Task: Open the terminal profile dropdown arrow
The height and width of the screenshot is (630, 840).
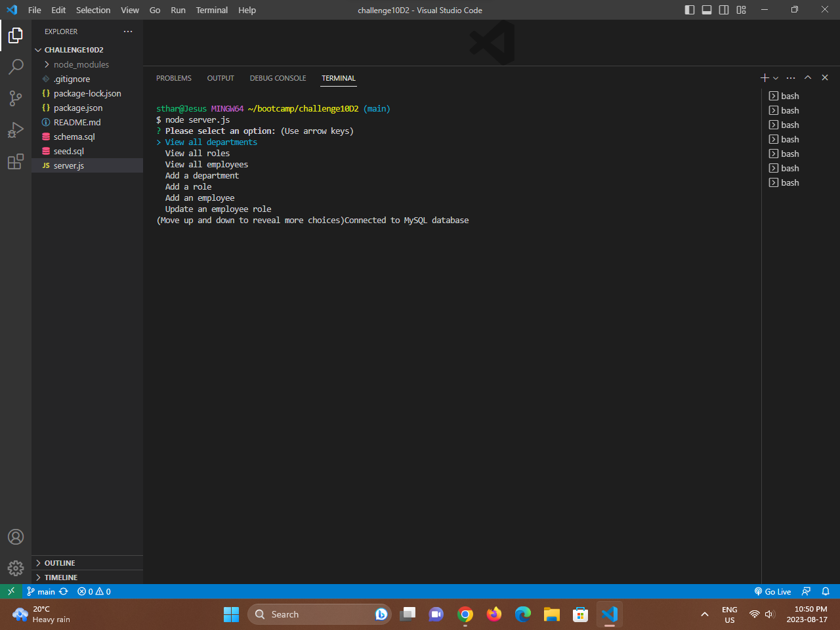Action: coord(776,77)
